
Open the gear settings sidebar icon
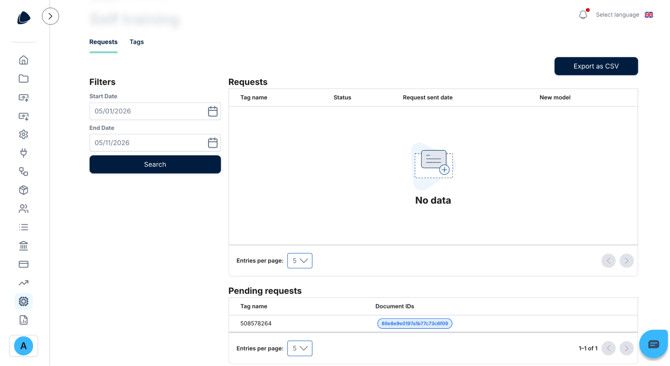tap(24, 135)
